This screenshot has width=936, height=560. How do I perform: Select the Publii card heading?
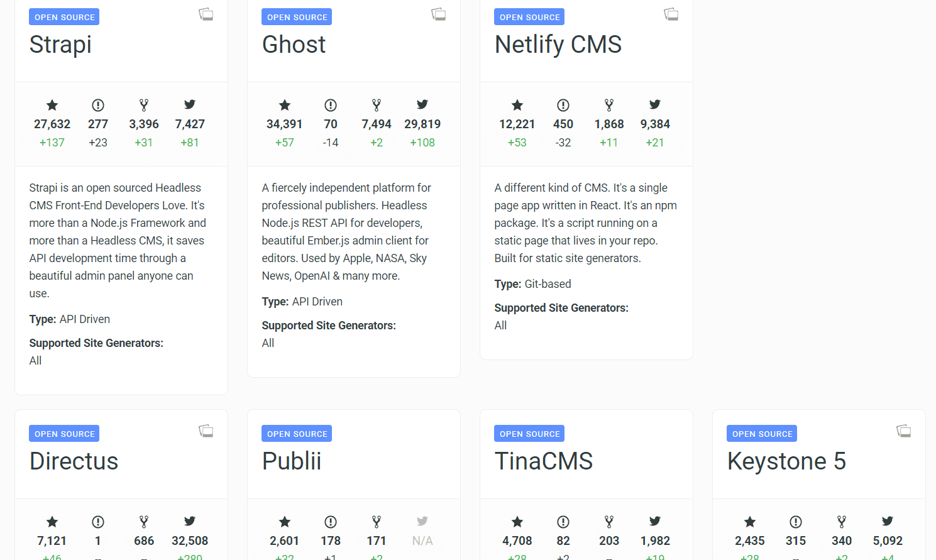click(292, 461)
